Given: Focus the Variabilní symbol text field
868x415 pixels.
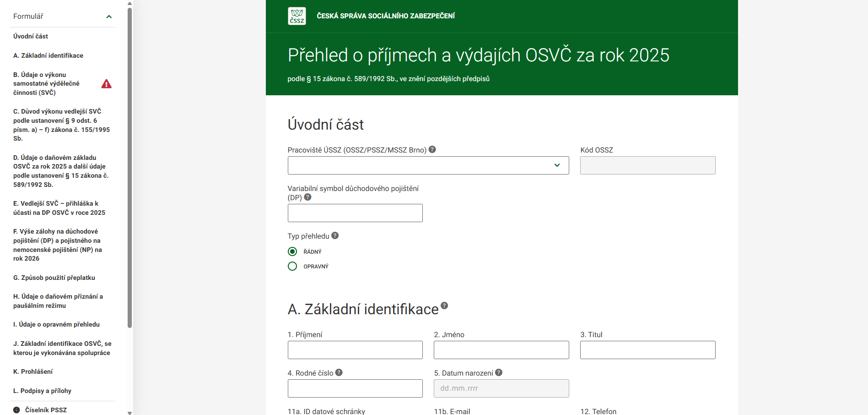Looking at the screenshot, I should (x=355, y=213).
